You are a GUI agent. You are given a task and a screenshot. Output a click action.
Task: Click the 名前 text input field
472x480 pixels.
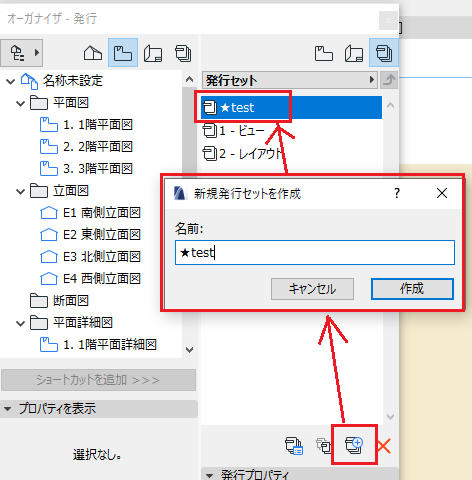click(315, 253)
